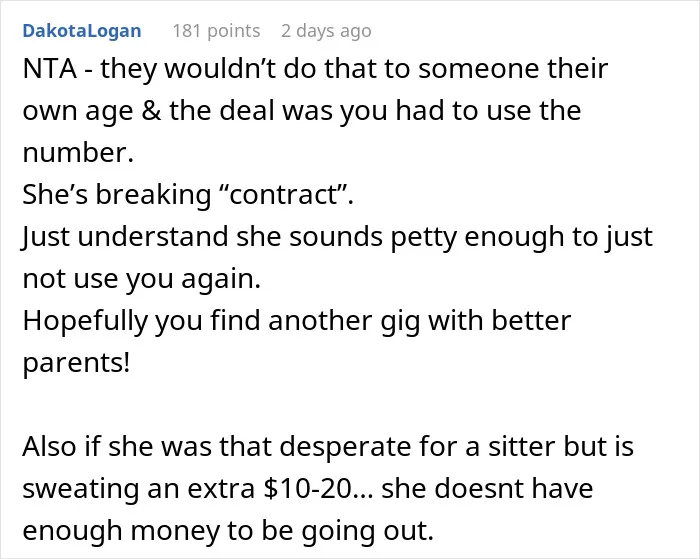Image resolution: width=700 pixels, height=559 pixels.
Task: Click the paragraph starting 'Also if she was'
Action: [328, 488]
